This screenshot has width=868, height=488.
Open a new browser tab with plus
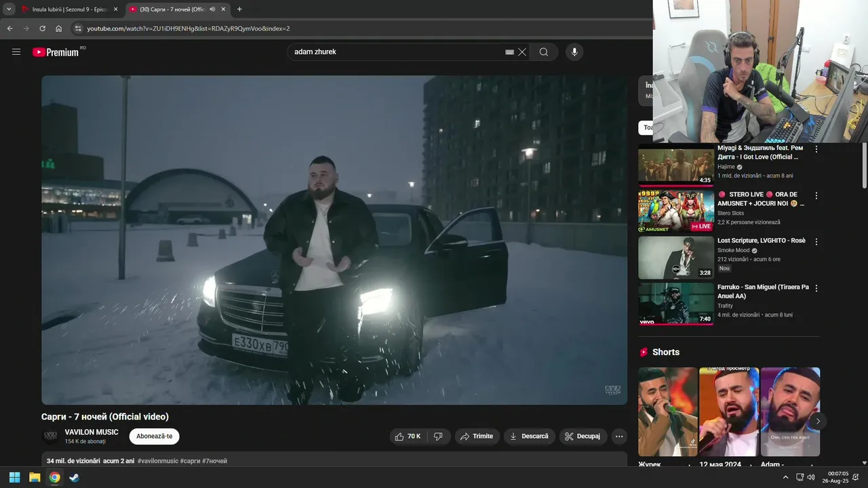(239, 9)
